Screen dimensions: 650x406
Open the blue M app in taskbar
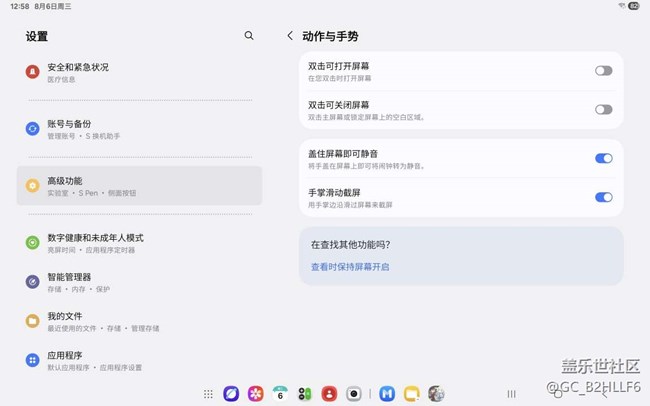tap(386, 394)
